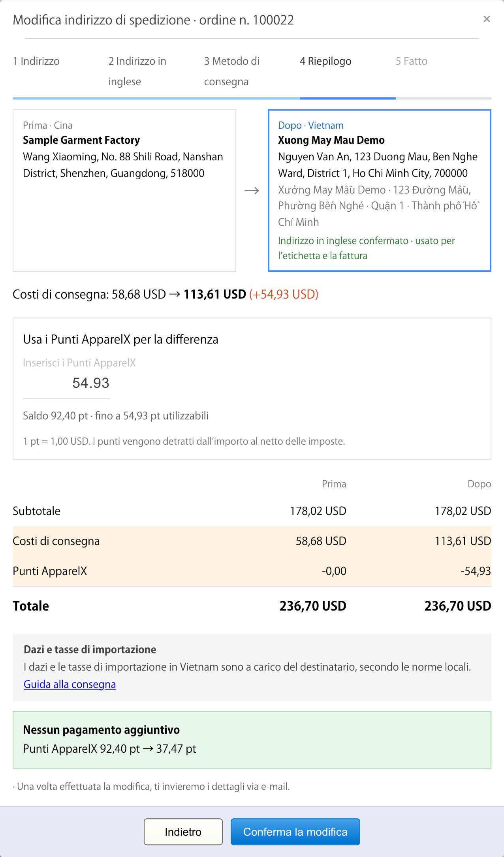This screenshot has width=504, height=857.
Task: Click the progress bar under steps
Action: (252, 98)
